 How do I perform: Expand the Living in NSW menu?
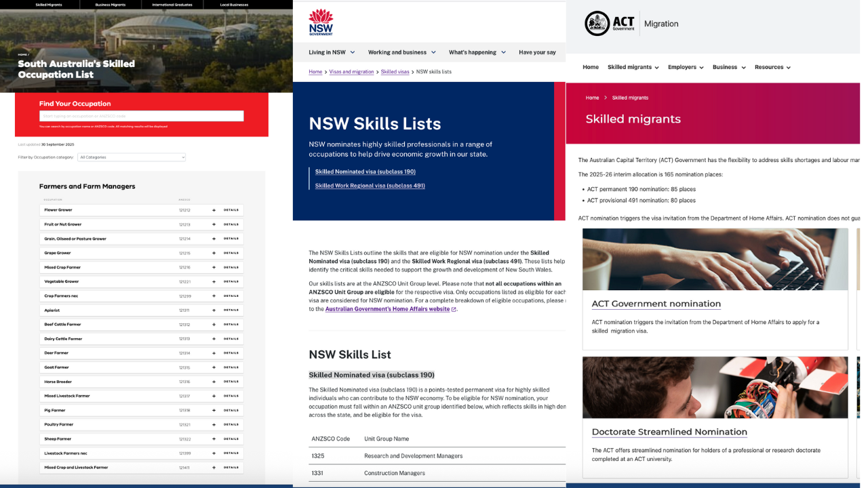coord(332,52)
